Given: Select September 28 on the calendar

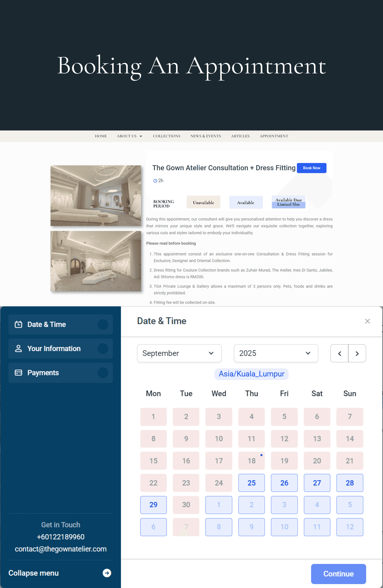Looking at the screenshot, I should pyautogui.click(x=350, y=483).
